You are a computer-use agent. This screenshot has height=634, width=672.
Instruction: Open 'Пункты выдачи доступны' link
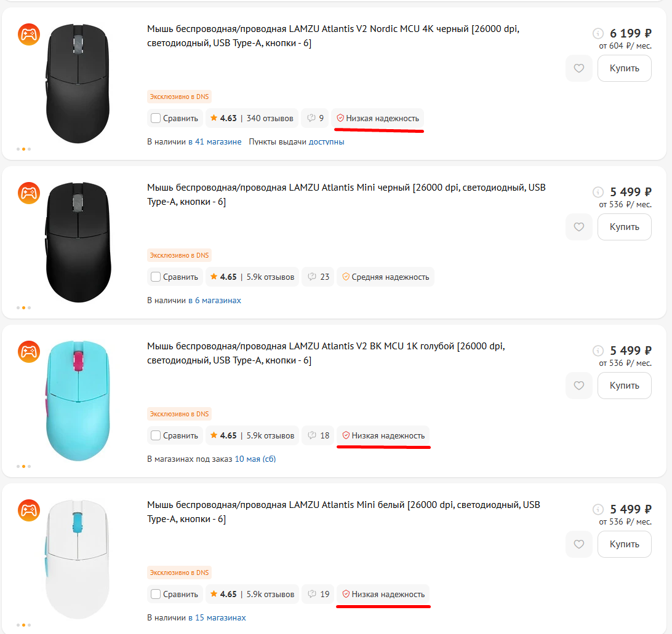[x=296, y=141]
